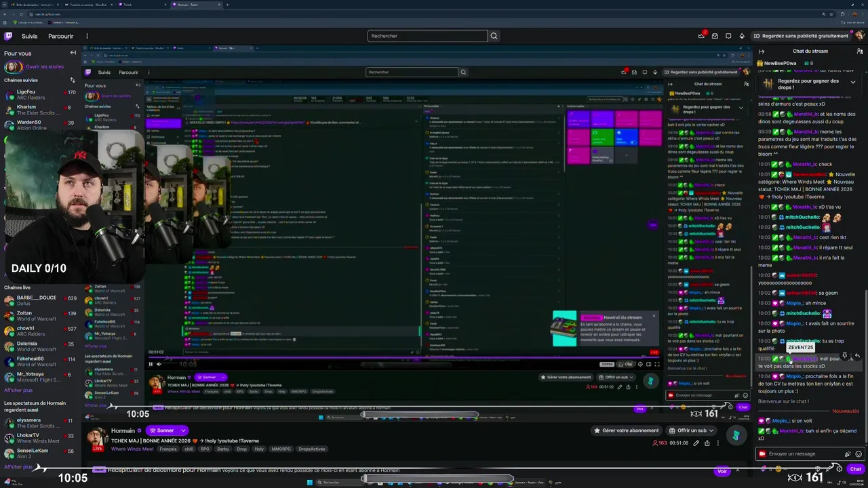The image size is (868, 488).
Task: Open Warden50 channel in followed list
Action: coord(39,125)
